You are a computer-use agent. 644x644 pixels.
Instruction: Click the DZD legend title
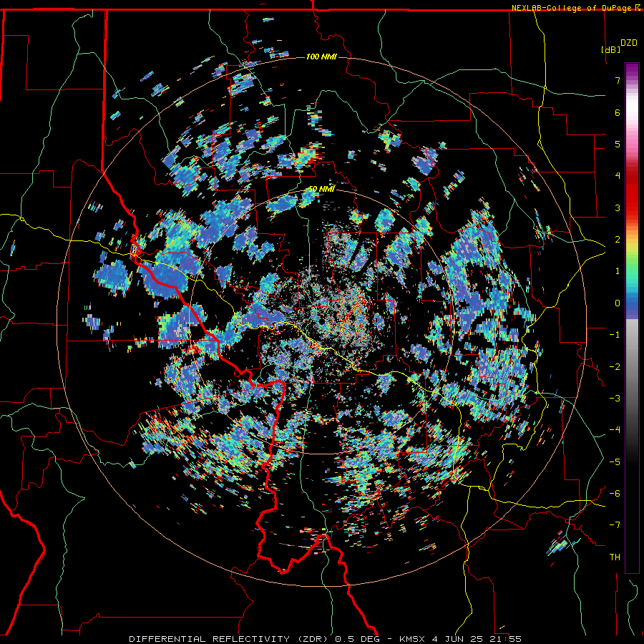point(629,43)
